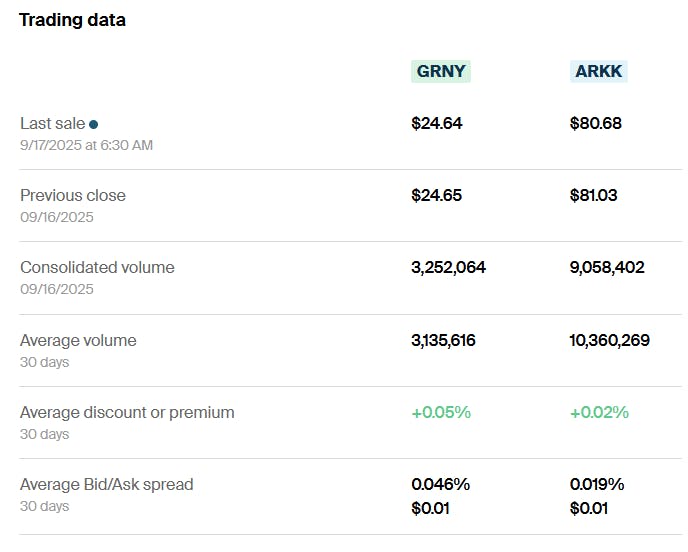Click 30 days under Average discount or premium

pos(45,434)
